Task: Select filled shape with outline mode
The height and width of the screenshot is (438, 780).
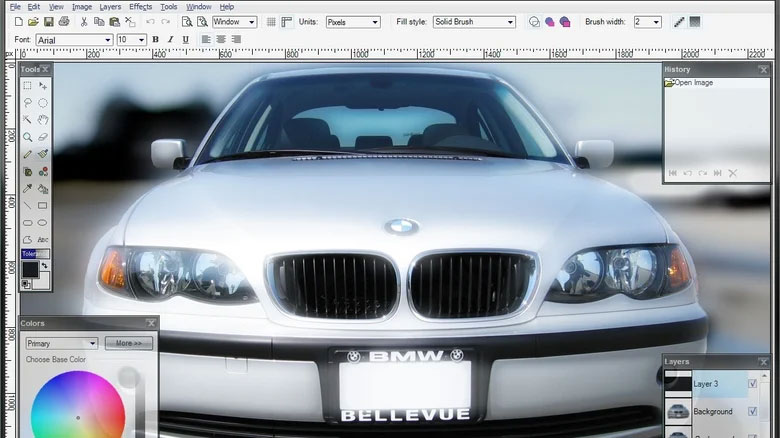Action: 565,22
